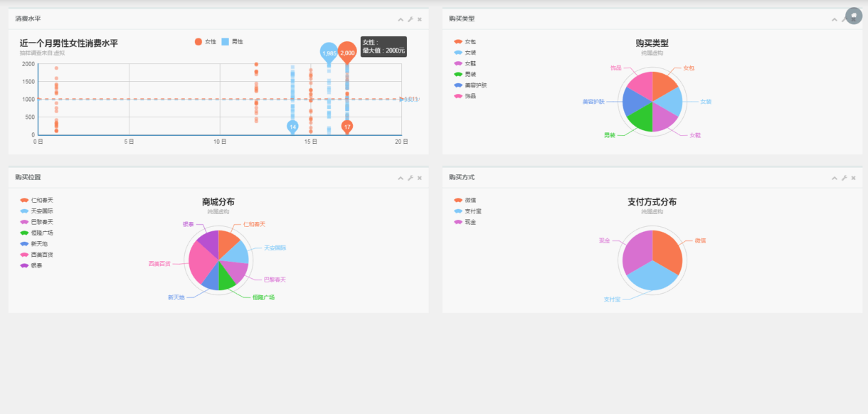
Task: Toggle 微信 in the payment legend
Action: click(x=465, y=201)
